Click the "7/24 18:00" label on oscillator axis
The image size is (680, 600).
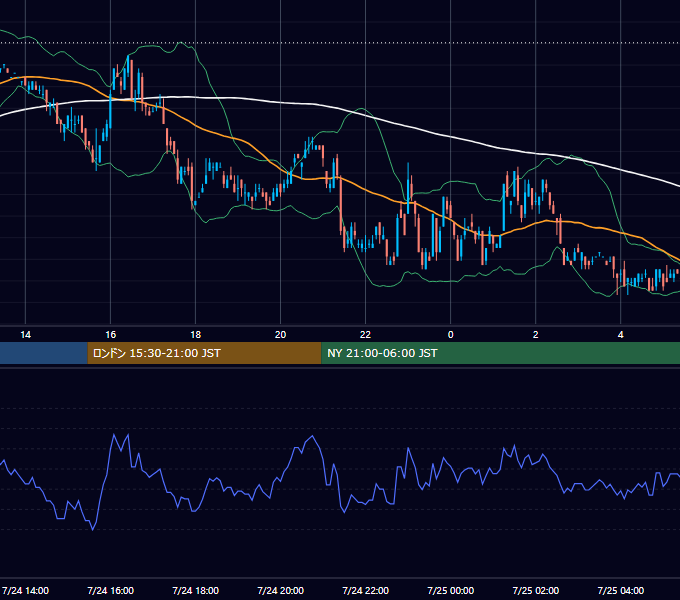pos(196,590)
